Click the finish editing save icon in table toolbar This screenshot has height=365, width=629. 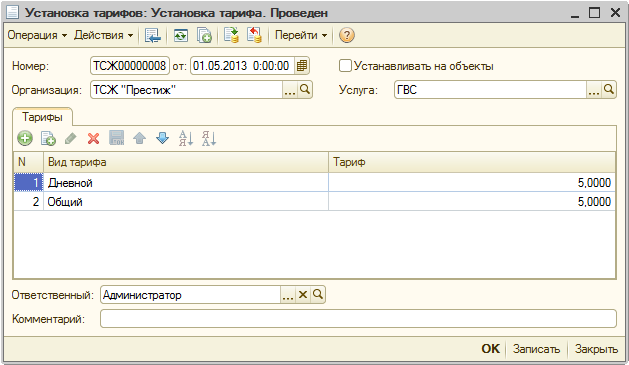(x=117, y=138)
